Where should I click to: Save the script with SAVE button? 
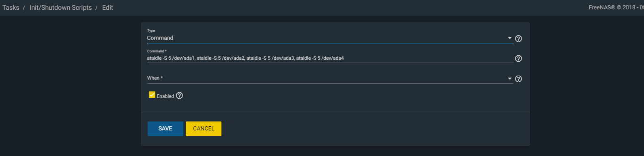tap(165, 129)
